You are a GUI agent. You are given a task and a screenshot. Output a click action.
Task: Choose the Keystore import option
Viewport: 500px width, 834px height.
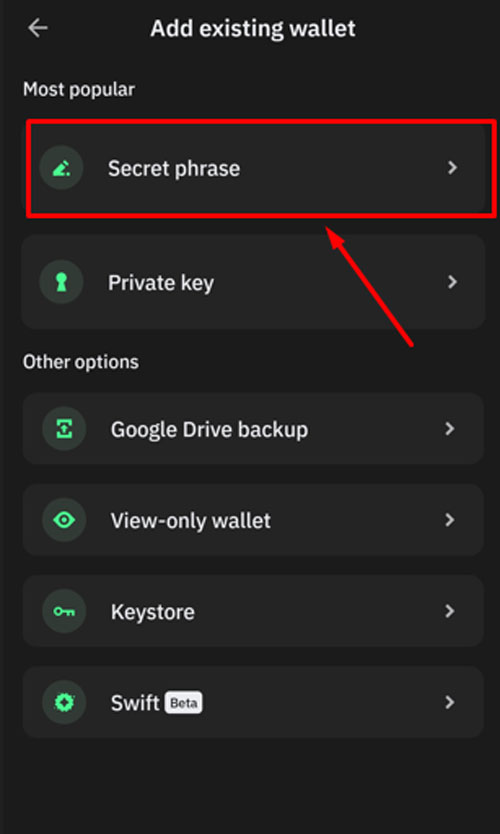click(253, 612)
